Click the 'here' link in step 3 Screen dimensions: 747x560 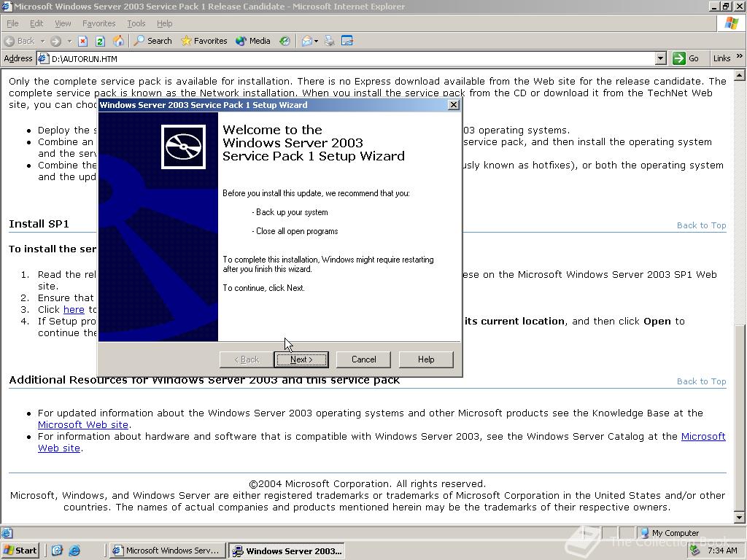pos(74,309)
